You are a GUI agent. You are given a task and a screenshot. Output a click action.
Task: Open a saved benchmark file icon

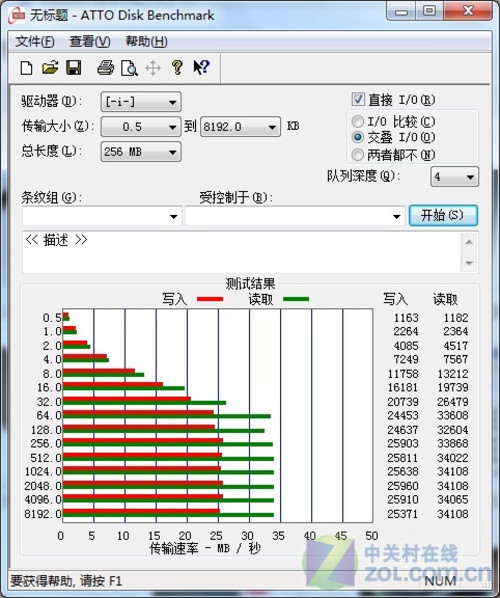(50, 68)
